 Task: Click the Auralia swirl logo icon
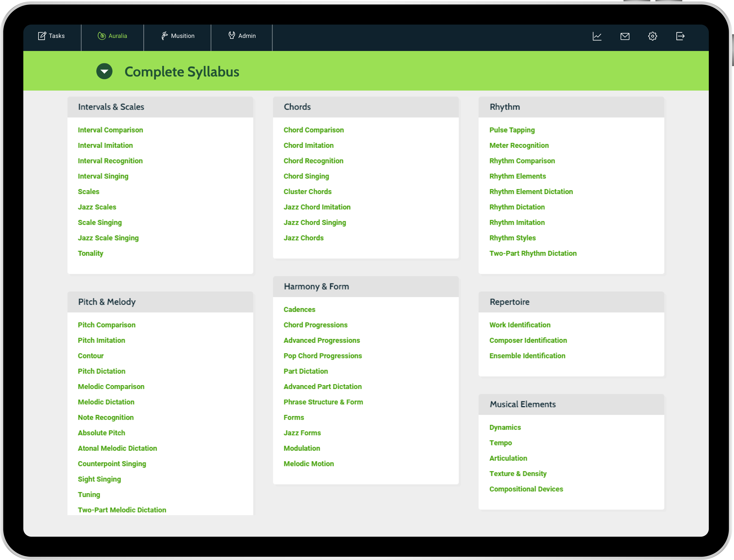(x=101, y=36)
